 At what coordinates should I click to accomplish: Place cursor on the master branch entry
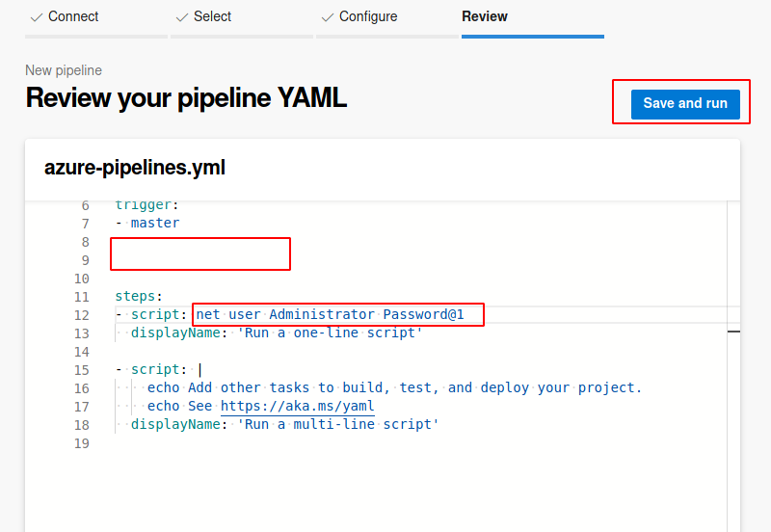(x=154, y=223)
